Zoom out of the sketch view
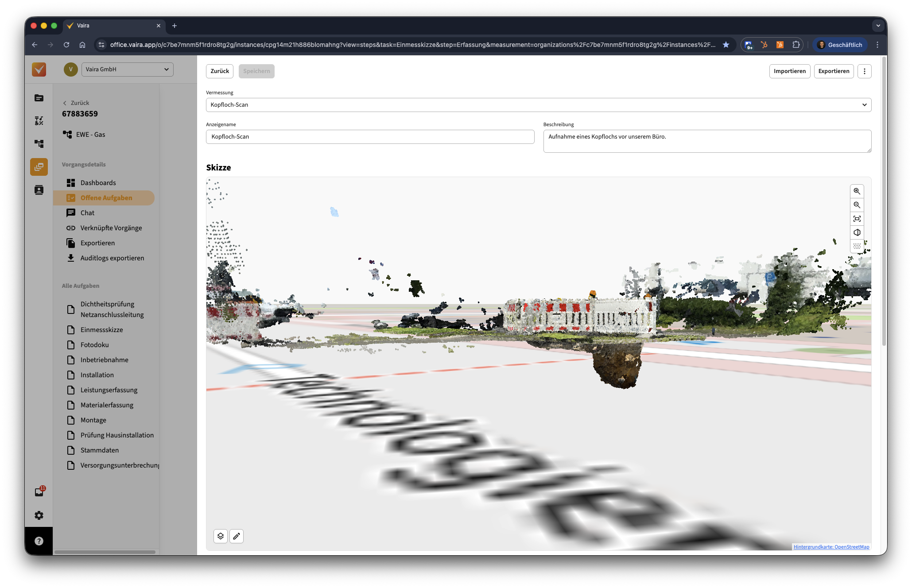The height and width of the screenshot is (588, 912). (857, 205)
